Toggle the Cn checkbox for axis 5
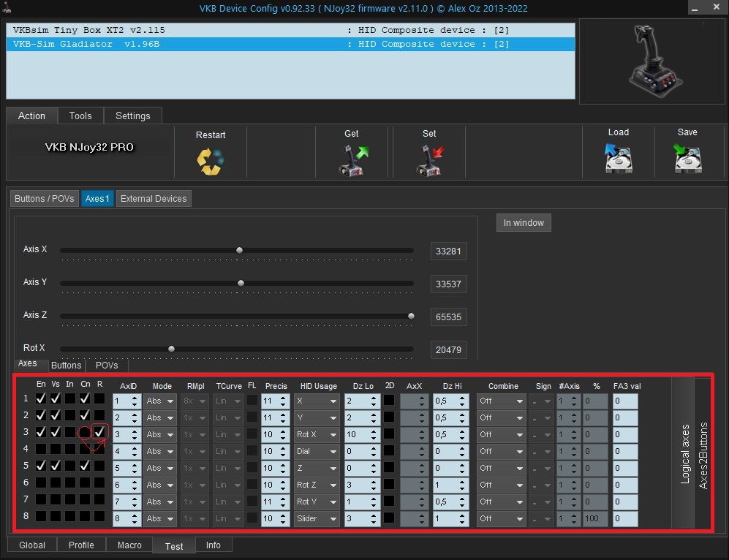The height and width of the screenshot is (560, 729). pyautogui.click(x=85, y=466)
